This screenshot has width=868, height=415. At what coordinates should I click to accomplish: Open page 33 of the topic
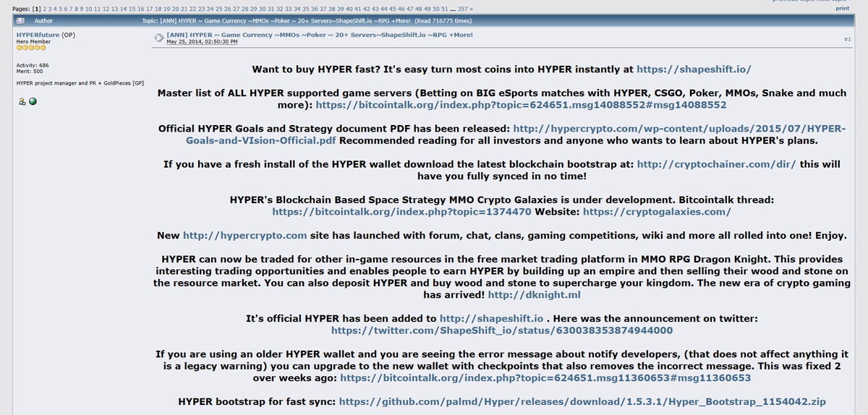pos(288,8)
